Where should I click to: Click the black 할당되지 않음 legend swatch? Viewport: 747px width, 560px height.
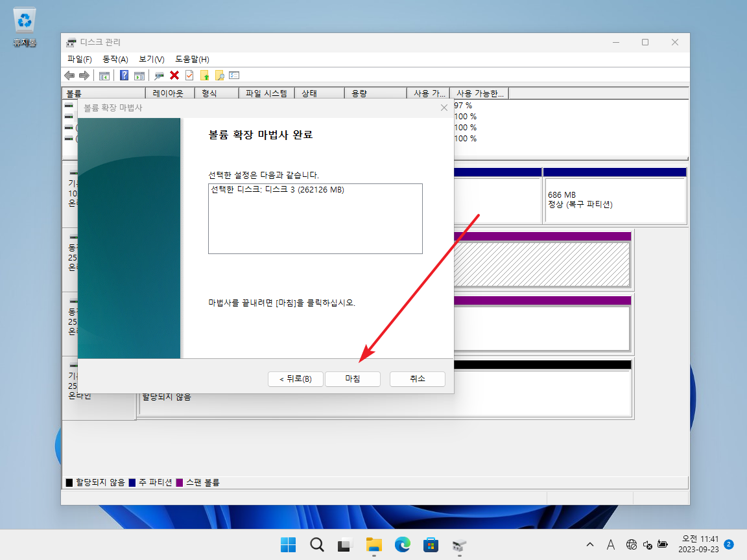pyautogui.click(x=69, y=482)
